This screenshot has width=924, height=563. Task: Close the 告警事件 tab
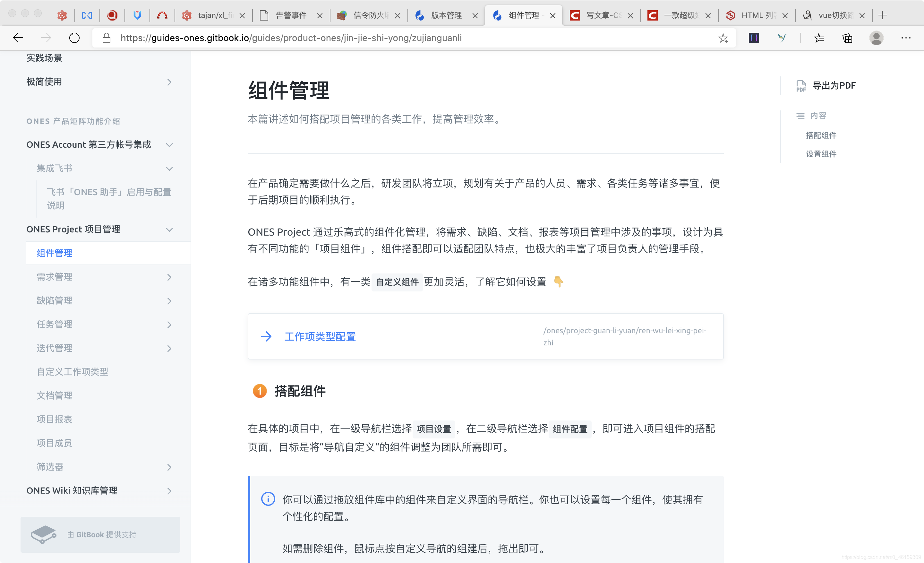pyautogui.click(x=320, y=16)
